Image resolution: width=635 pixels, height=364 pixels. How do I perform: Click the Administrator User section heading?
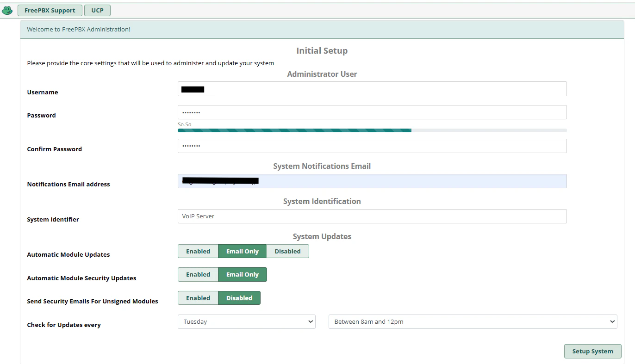click(322, 74)
